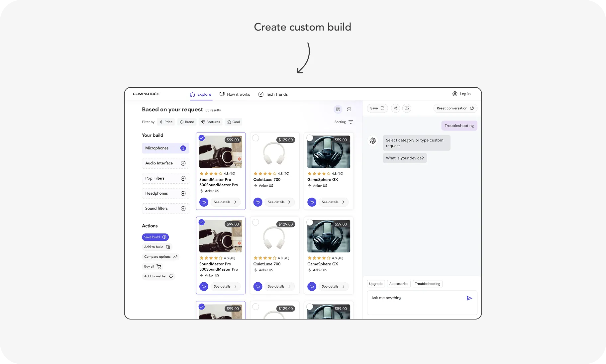The width and height of the screenshot is (606, 364).
Task: Click the Compare options button
Action: (160, 257)
